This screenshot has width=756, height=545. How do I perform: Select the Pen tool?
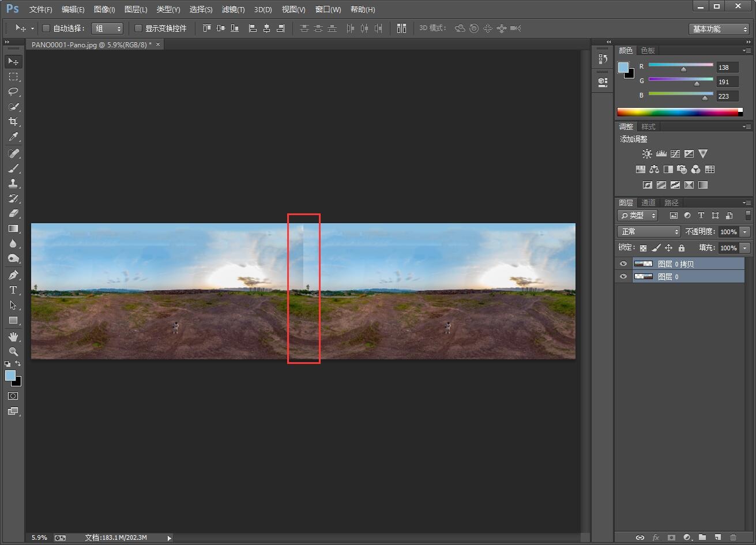13,275
